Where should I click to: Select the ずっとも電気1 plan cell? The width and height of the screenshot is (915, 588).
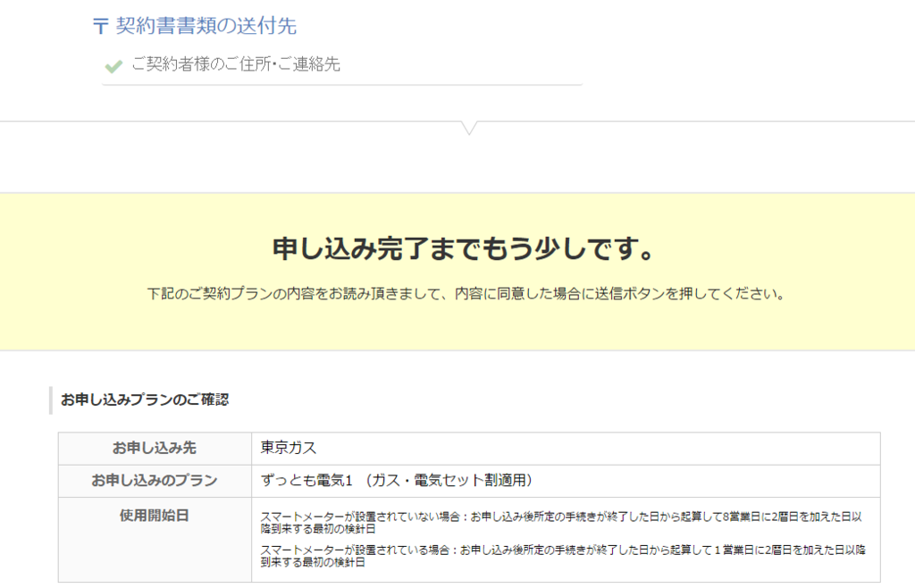566,481
